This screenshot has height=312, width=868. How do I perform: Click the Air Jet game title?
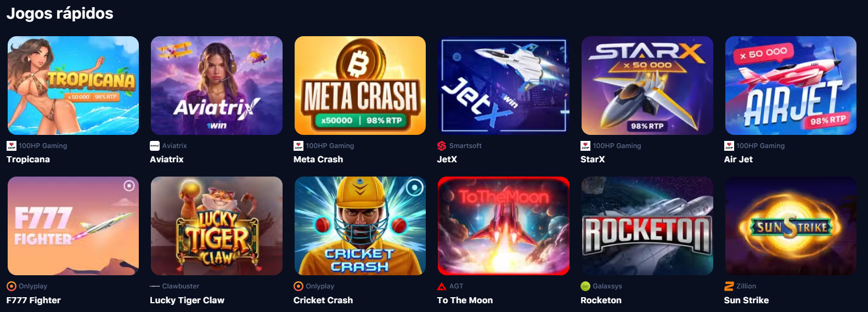738,160
